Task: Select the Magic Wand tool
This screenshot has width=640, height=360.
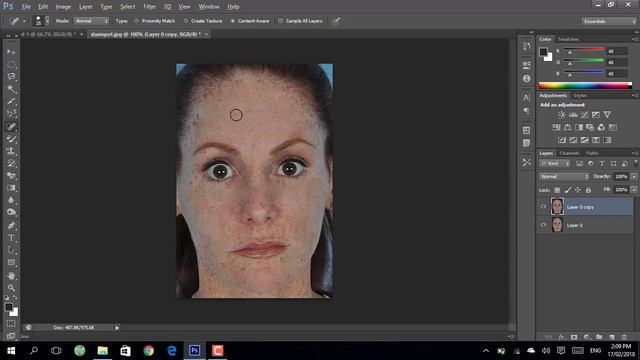Action: 11,89
